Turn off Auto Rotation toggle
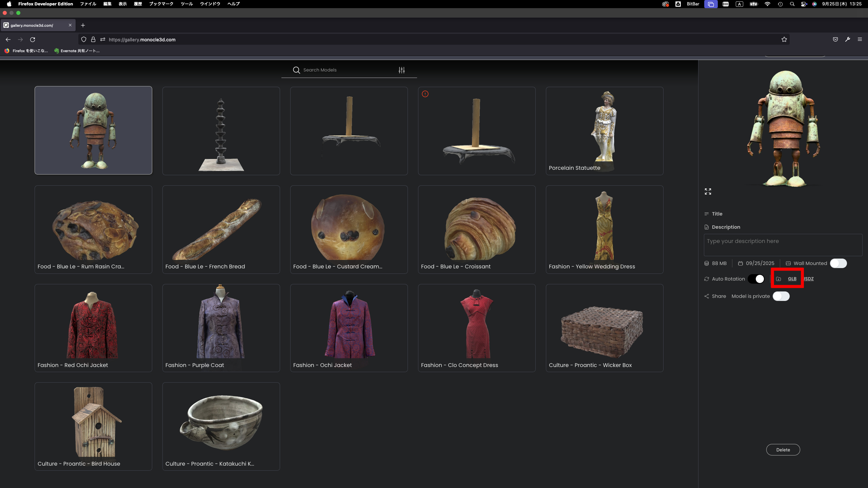 coord(756,279)
